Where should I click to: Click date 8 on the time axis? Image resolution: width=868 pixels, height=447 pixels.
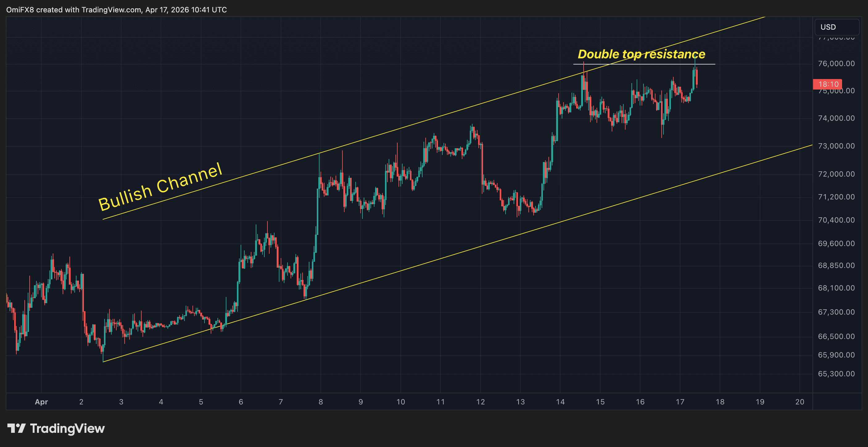320,402
